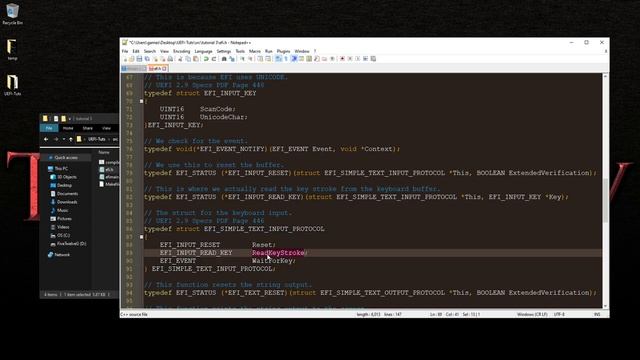Click the Replace toolbar icon
Screen dimensions: 640x360
click(x=232, y=59)
